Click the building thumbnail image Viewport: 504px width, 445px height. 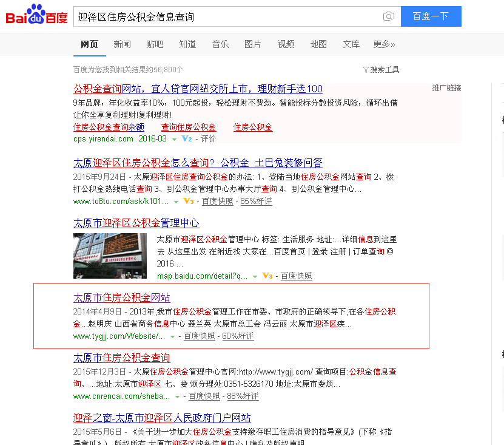pos(110,256)
